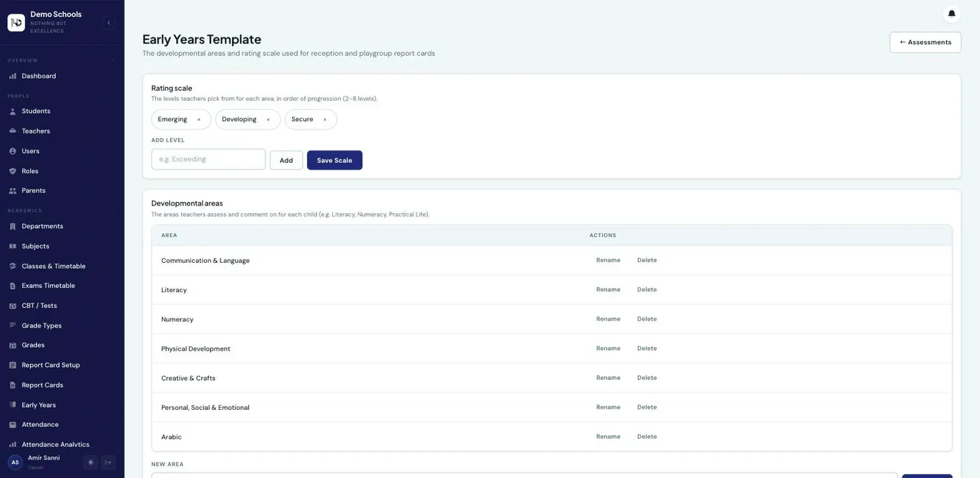Save the rating scale
The width and height of the screenshot is (980, 478).
click(x=334, y=160)
